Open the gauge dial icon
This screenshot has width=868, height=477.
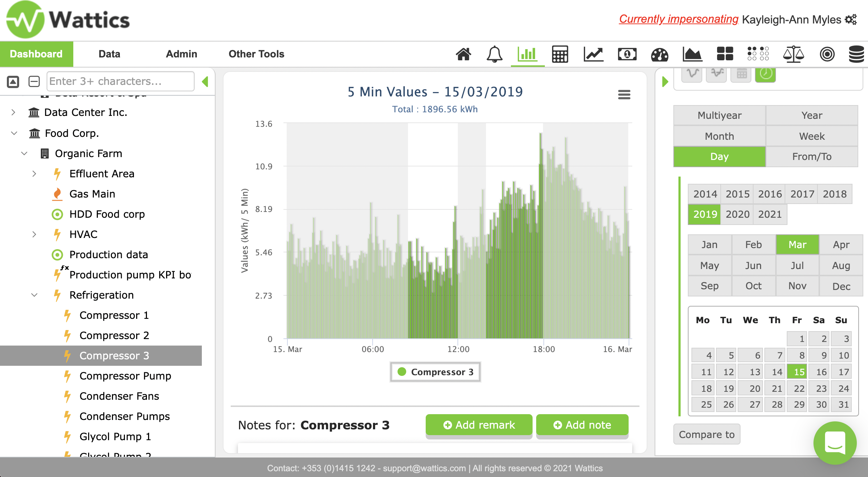pos(659,55)
